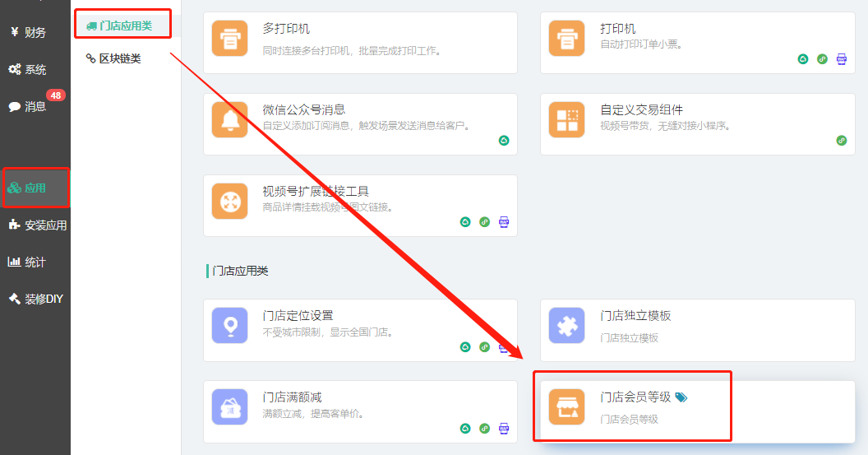Click 门店定位设置 card's green link icon
Screen dimensions: 868x455
coord(484,347)
